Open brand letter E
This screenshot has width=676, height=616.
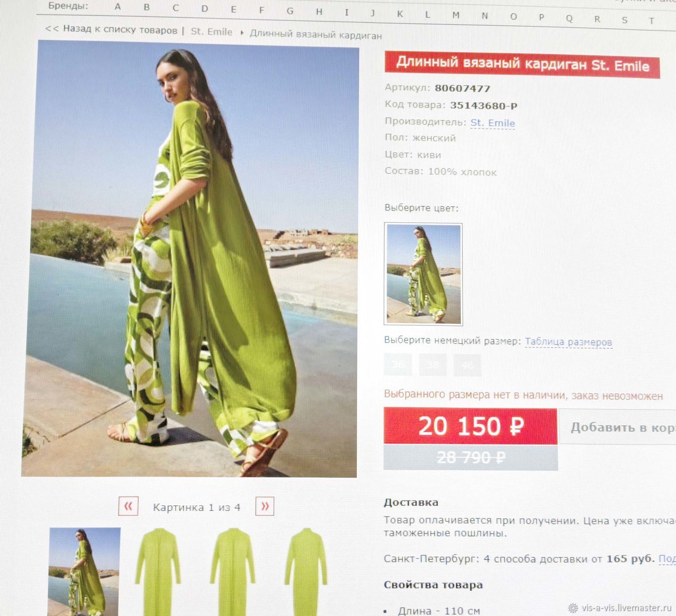233,9
